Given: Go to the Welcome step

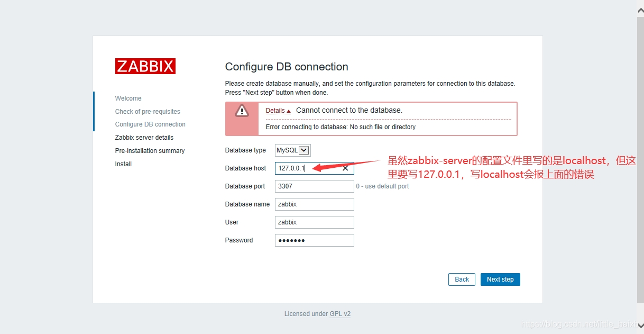Looking at the screenshot, I should coord(128,98).
